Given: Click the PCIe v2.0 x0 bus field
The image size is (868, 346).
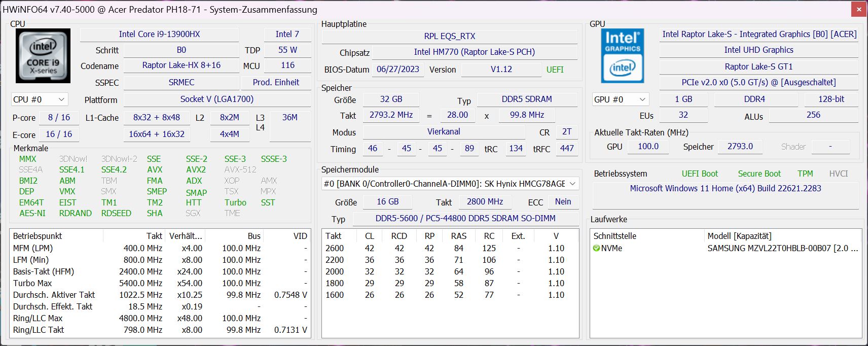Looking at the screenshot, I should point(758,82).
